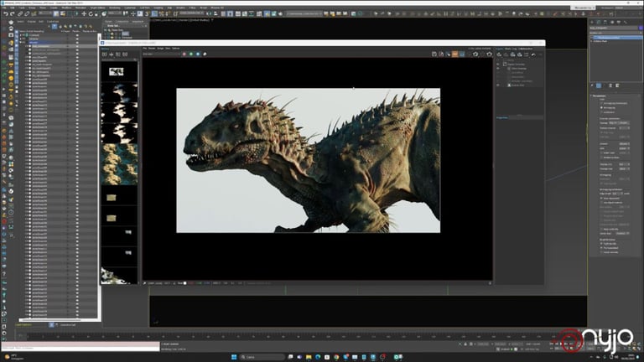Click the blue icon beside the orange region render icon
This screenshot has width=644, height=362.
(462, 54)
